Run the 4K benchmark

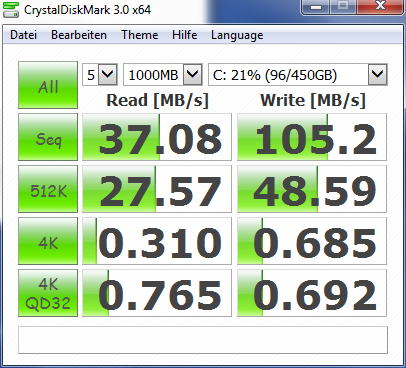[x=48, y=241]
